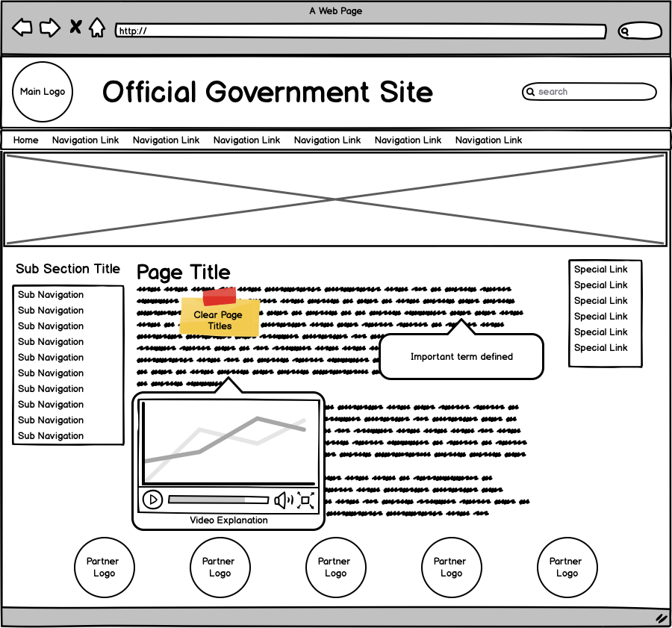Image resolution: width=672 pixels, height=628 pixels.
Task: Open the Home navigation item
Action: pos(25,140)
